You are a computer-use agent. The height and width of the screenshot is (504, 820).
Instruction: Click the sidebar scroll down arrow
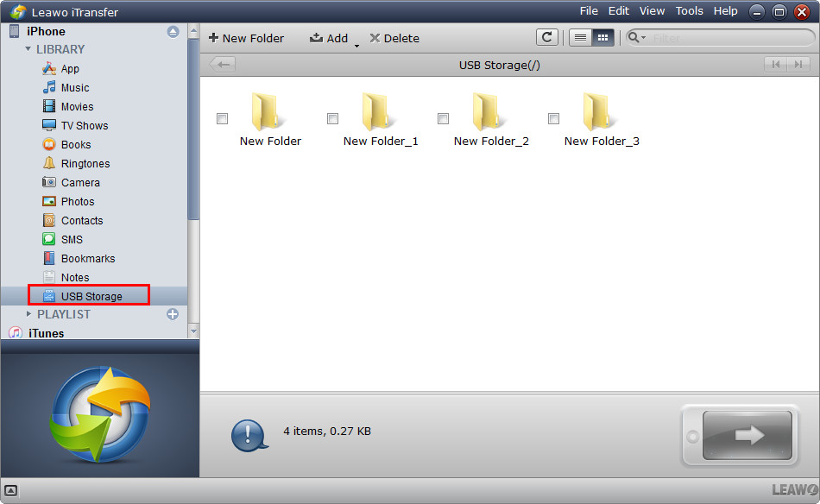[x=193, y=331]
